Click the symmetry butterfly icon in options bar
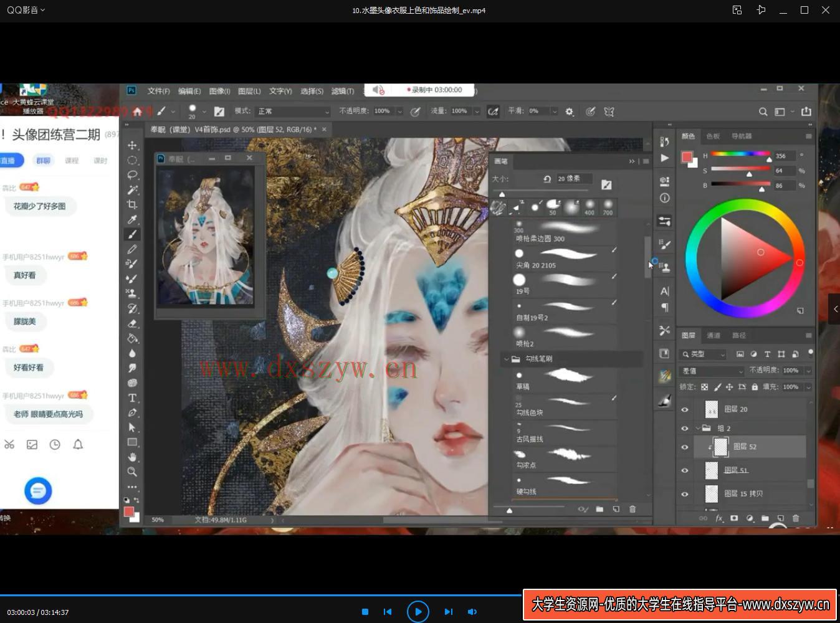Screen dimensions: 840x623 [609, 112]
